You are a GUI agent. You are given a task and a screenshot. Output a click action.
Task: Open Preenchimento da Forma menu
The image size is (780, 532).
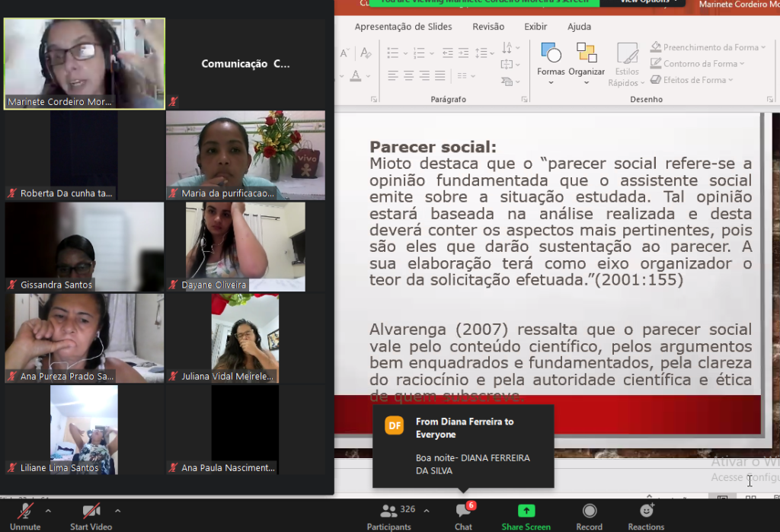pyautogui.click(x=708, y=47)
